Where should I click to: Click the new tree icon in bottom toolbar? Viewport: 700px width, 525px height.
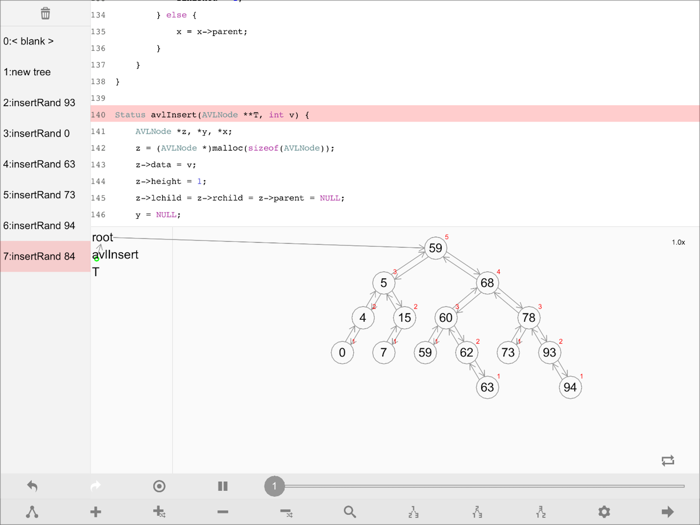[32, 512]
